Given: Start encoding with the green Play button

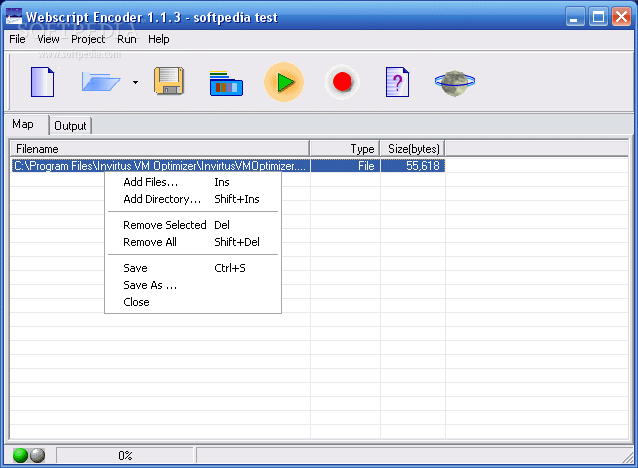Looking at the screenshot, I should (x=284, y=82).
